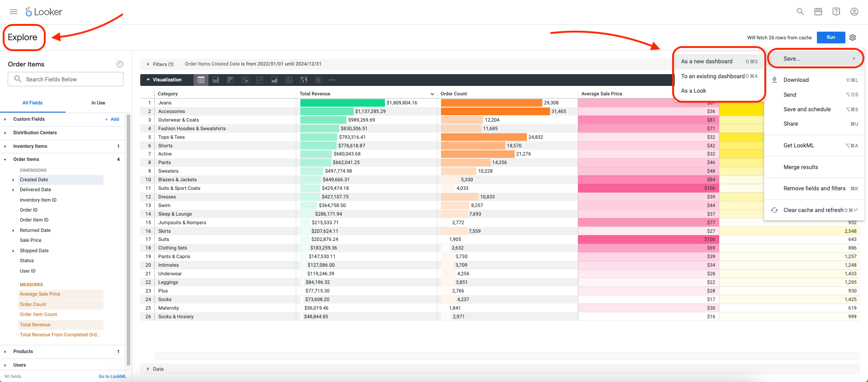Choose the scatterplot visualization icon
This screenshot has width=868, height=382.
pyautogui.click(x=245, y=80)
